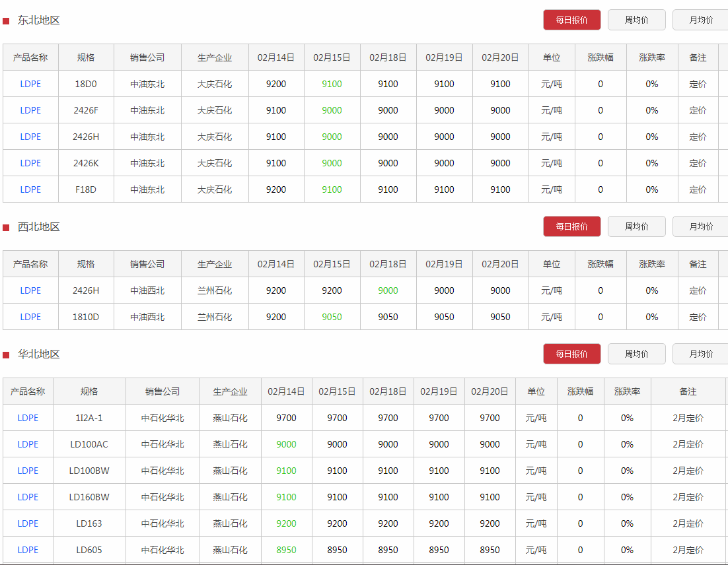Click green 8950 price in LD605 row
This screenshot has width=728, height=565.
point(286,550)
